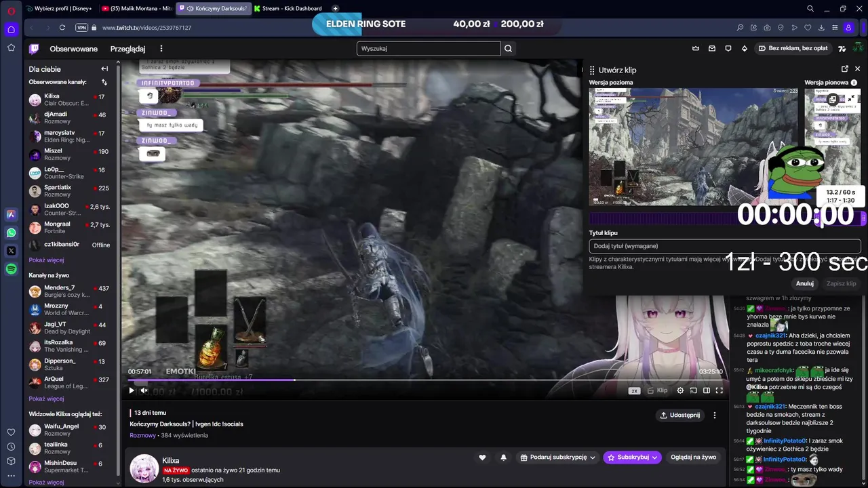Open Opera sidebar bookmarks star

tap(11, 47)
